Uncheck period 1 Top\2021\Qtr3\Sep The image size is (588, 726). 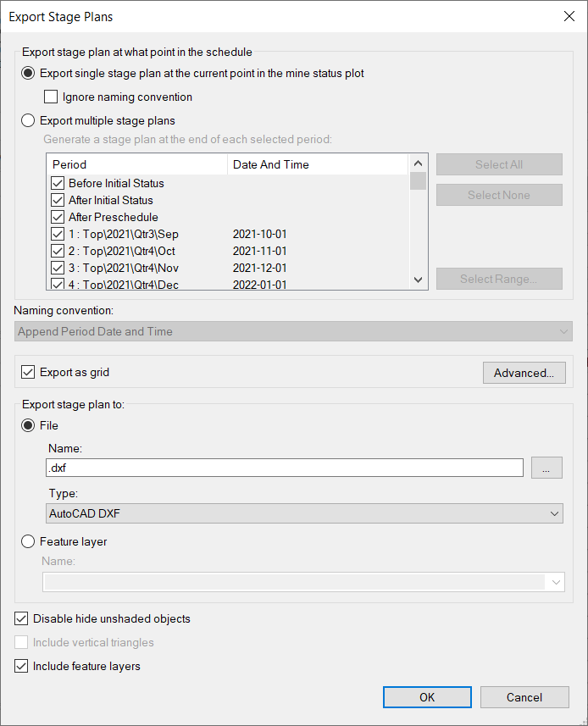click(x=58, y=234)
